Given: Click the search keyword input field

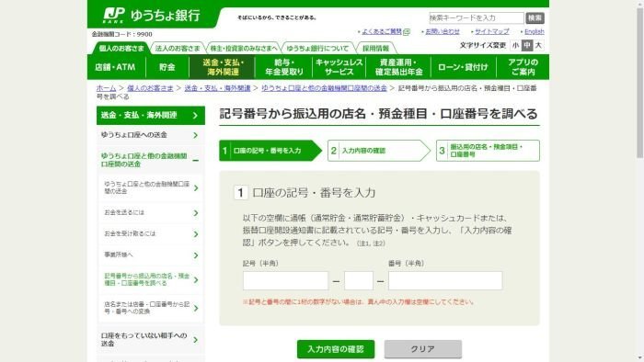Looking at the screenshot, I should [x=477, y=18].
